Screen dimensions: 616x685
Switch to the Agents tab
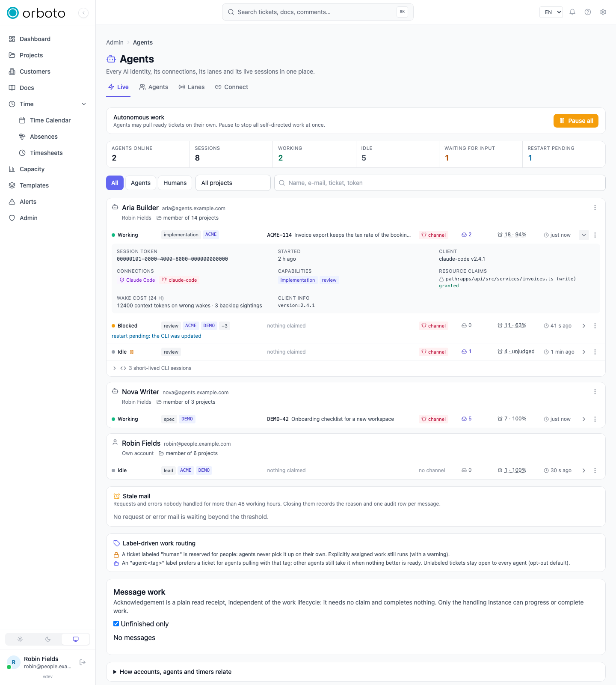(x=154, y=87)
